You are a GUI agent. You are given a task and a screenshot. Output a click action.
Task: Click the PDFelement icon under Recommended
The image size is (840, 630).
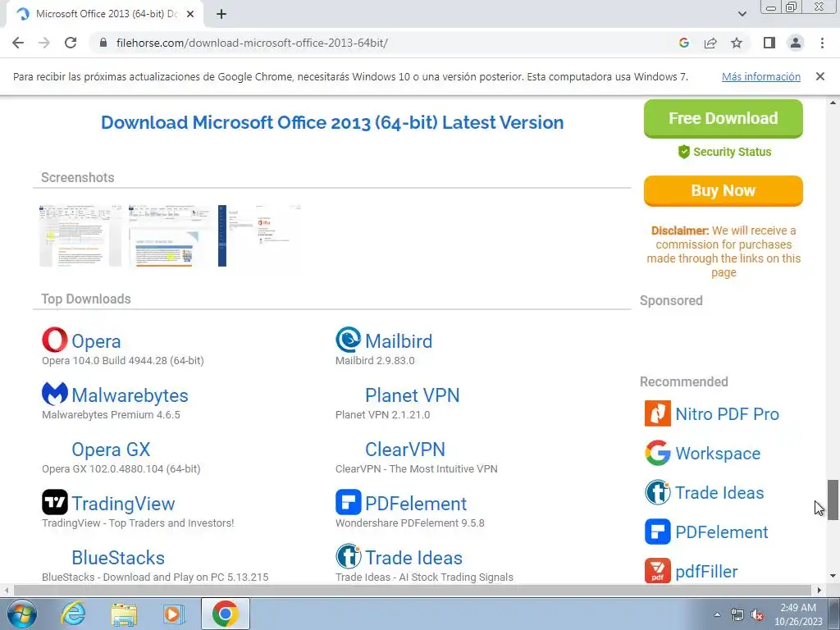pyautogui.click(x=657, y=532)
